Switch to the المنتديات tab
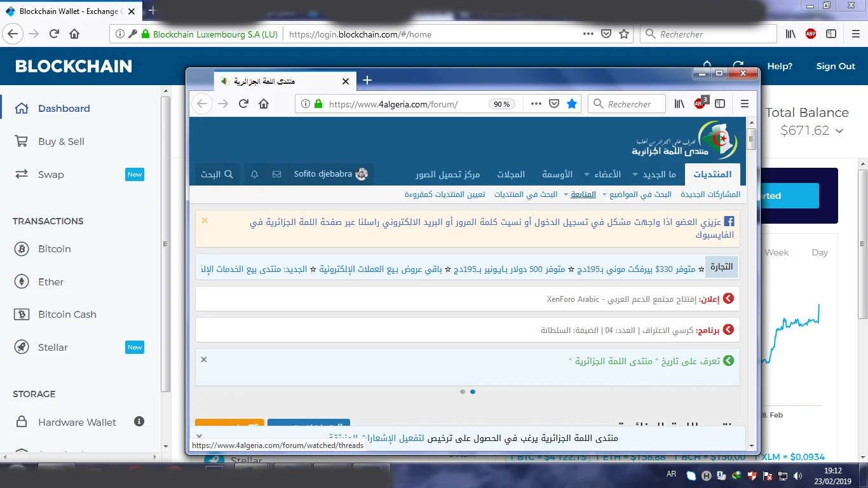This screenshot has width=868, height=488. click(712, 174)
